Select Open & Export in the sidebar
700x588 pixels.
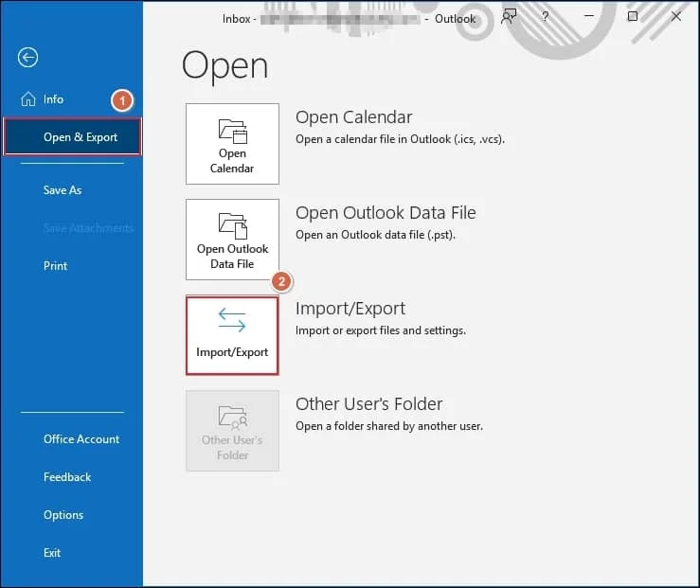pos(72,137)
